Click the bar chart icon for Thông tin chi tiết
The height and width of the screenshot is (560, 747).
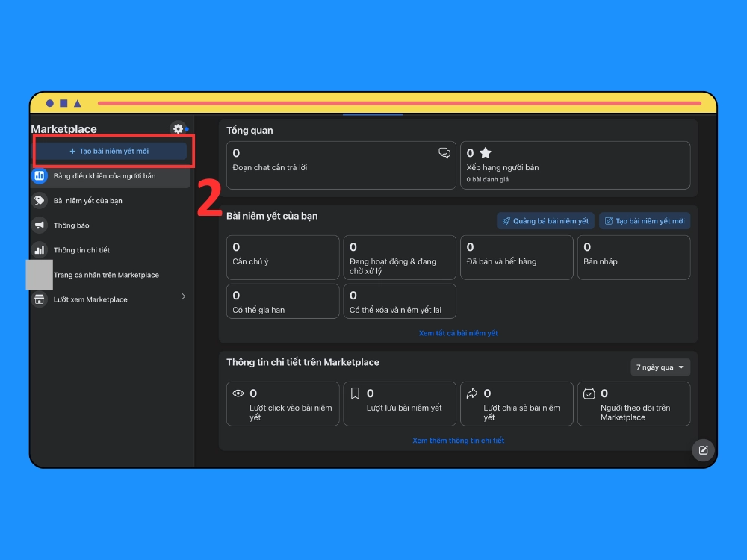pyautogui.click(x=40, y=250)
